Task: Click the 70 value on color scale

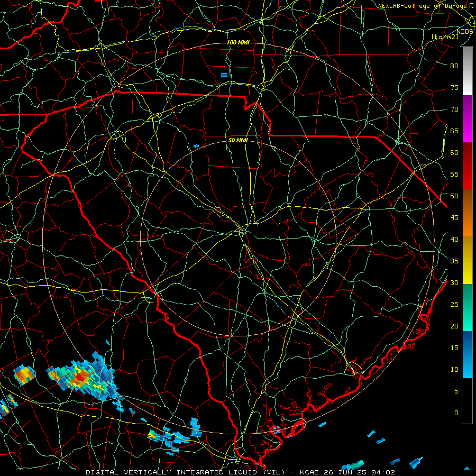Action: tap(454, 109)
